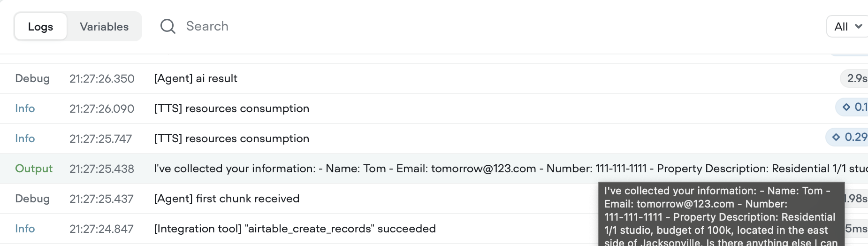Image resolution: width=868 pixels, height=246 pixels.
Task: Click the tooltip showing the full collected information
Action: (722, 215)
